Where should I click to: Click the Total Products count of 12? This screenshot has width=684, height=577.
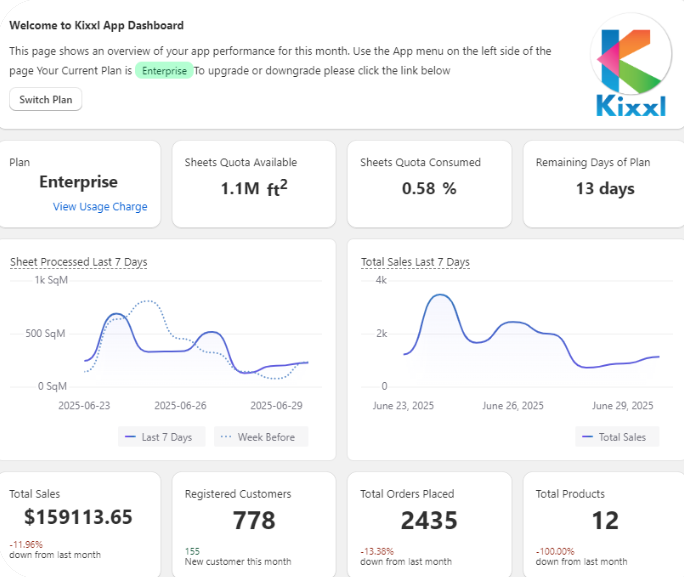pyautogui.click(x=604, y=520)
